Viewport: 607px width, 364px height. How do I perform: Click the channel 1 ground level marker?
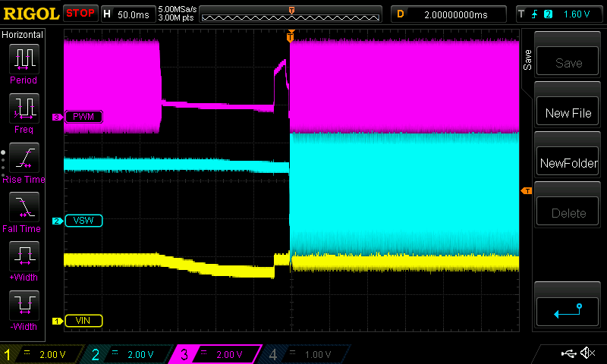click(x=58, y=321)
